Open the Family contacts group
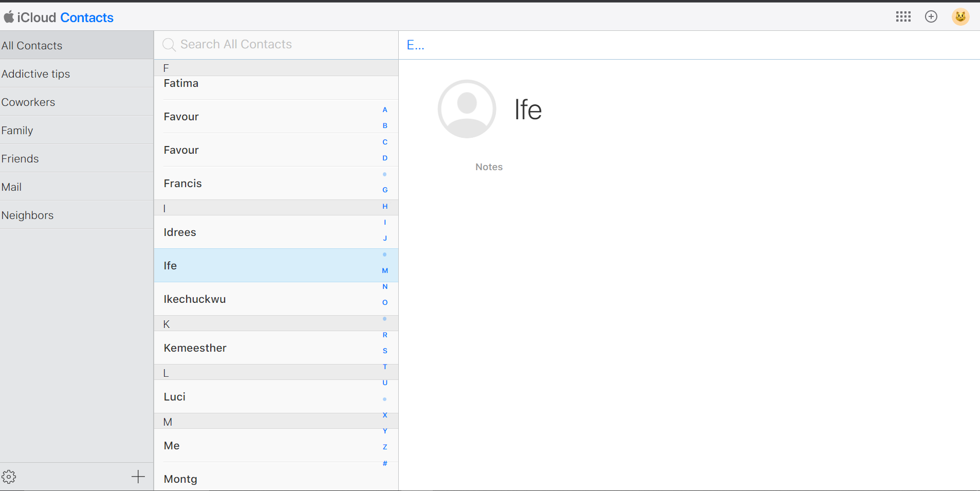The image size is (980, 491). [x=17, y=130]
